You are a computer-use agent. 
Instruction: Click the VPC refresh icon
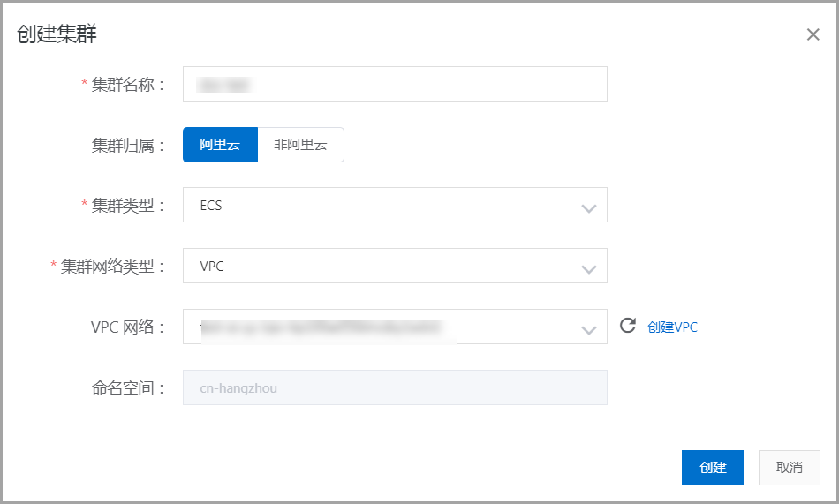[628, 326]
